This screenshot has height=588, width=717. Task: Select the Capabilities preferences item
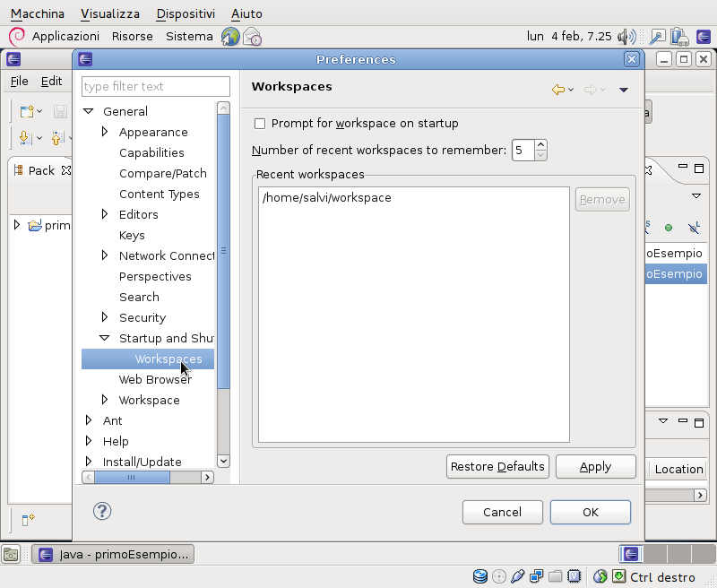(x=151, y=152)
